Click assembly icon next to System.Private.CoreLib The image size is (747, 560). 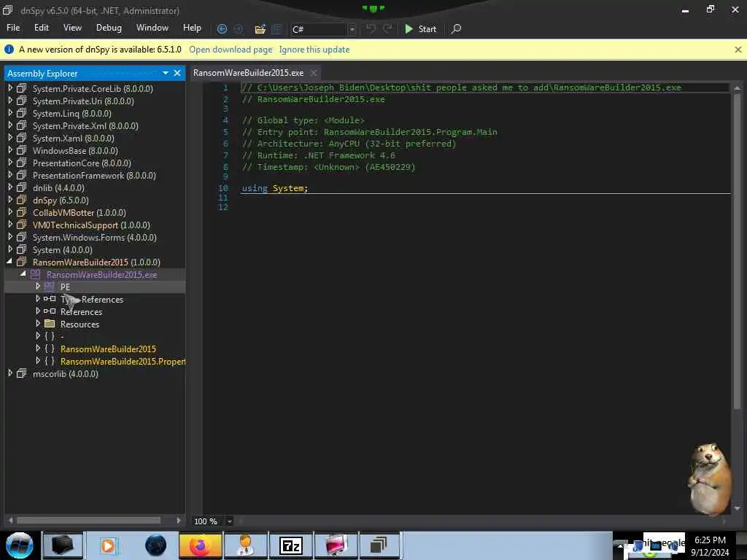[x=21, y=88]
